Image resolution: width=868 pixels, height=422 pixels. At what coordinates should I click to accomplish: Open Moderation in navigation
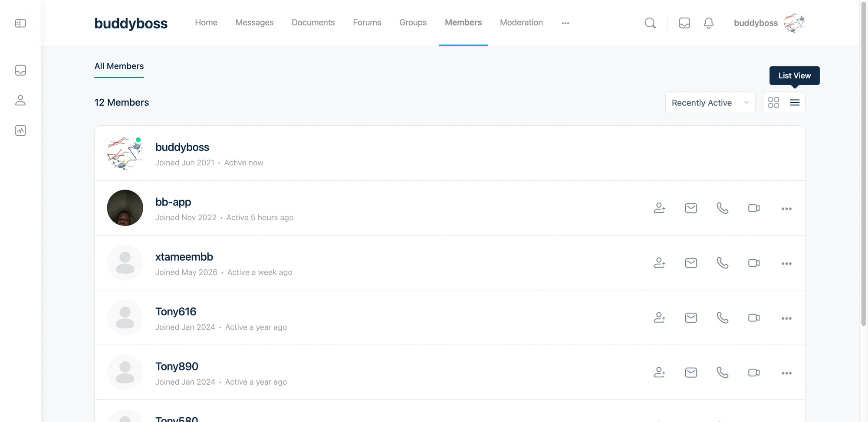[521, 23]
